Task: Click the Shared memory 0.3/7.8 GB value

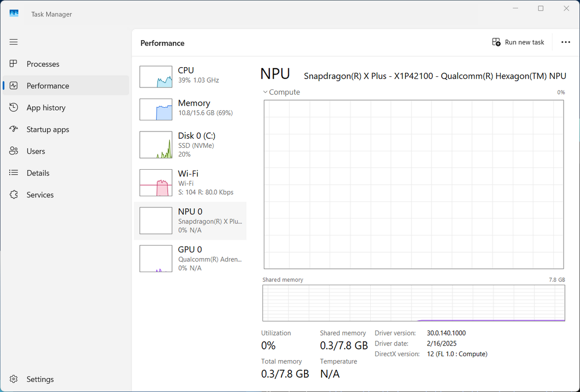Action: point(344,346)
